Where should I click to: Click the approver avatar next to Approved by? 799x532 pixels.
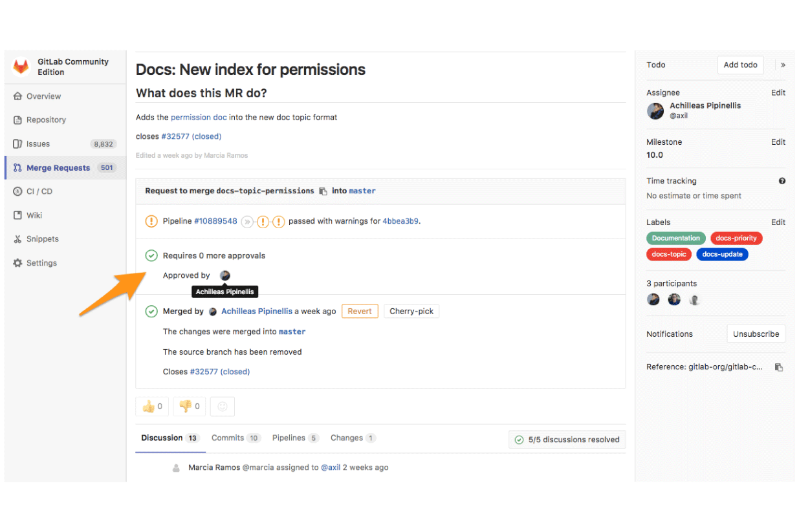224,275
